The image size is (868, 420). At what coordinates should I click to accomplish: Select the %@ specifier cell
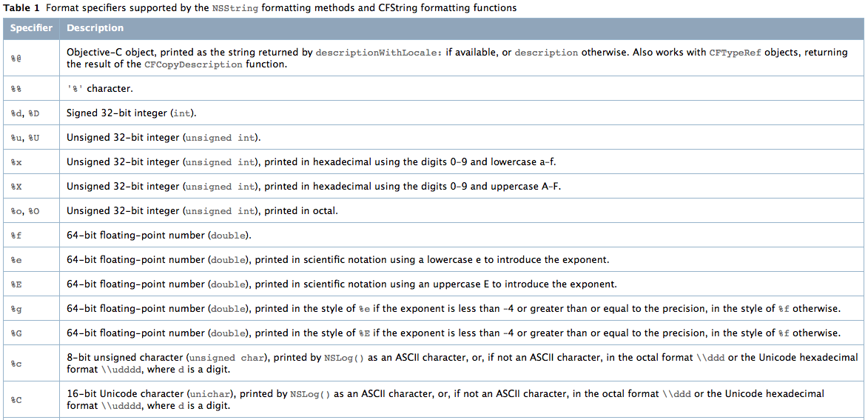[32, 59]
